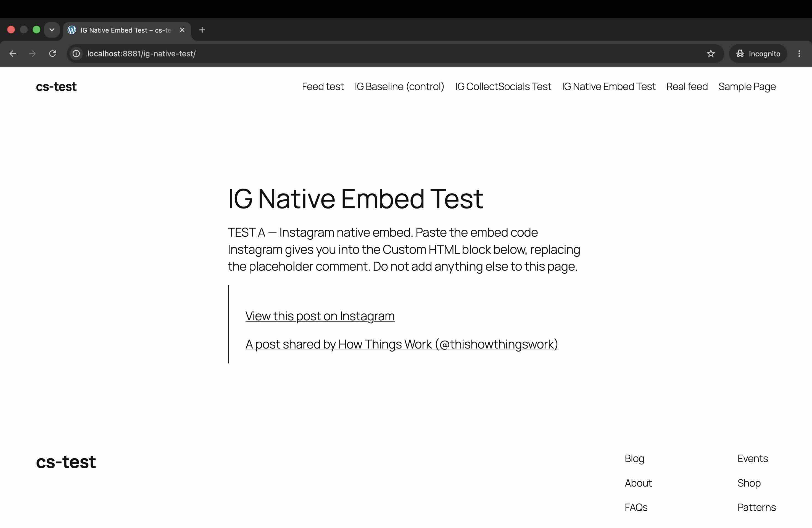Click View this post on Instagram link
The height and width of the screenshot is (528, 812).
point(320,316)
